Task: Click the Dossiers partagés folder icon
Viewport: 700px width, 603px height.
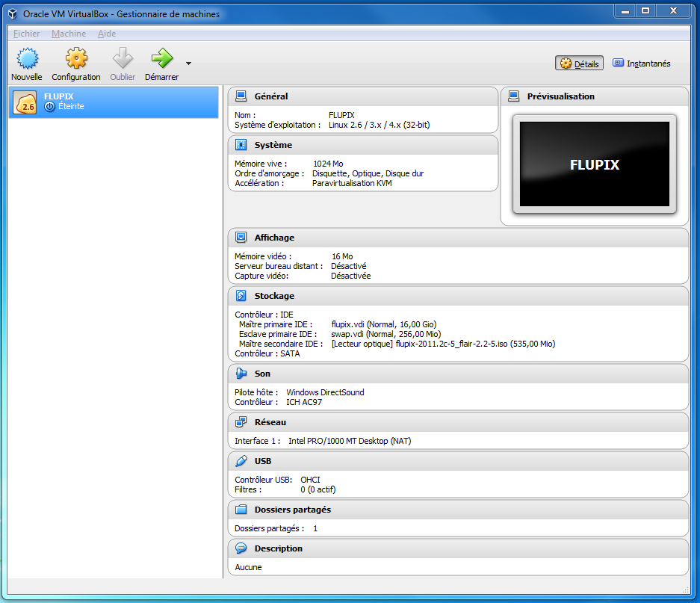Action: tap(241, 510)
